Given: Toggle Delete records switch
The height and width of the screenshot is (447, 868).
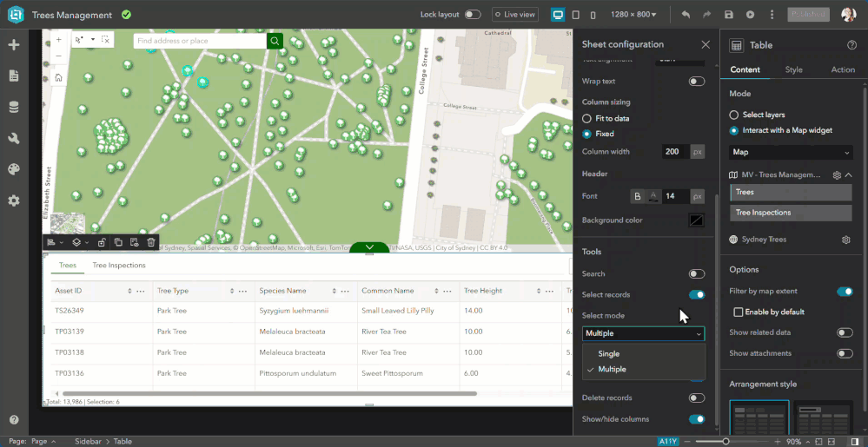Looking at the screenshot, I should (696, 398).
